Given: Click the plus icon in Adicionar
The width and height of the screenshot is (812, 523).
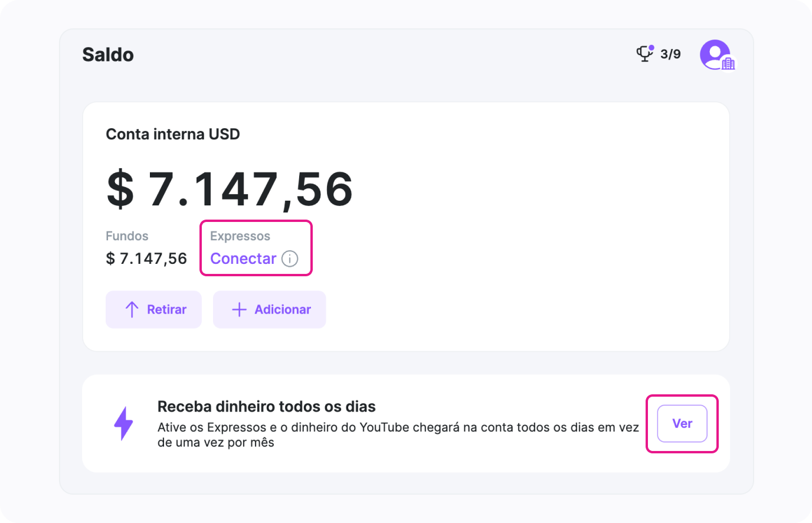Looking at the screenshot, I should pyautogui.click(x=239, y=309).
